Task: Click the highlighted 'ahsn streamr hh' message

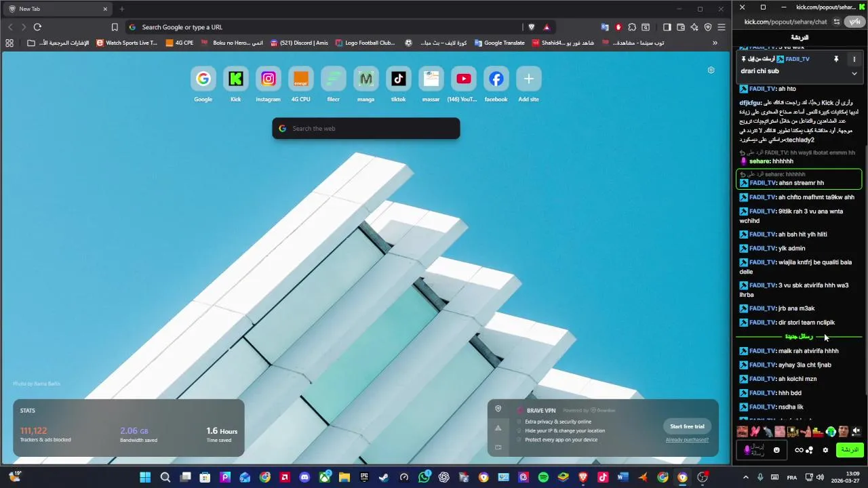Action: 799,179
